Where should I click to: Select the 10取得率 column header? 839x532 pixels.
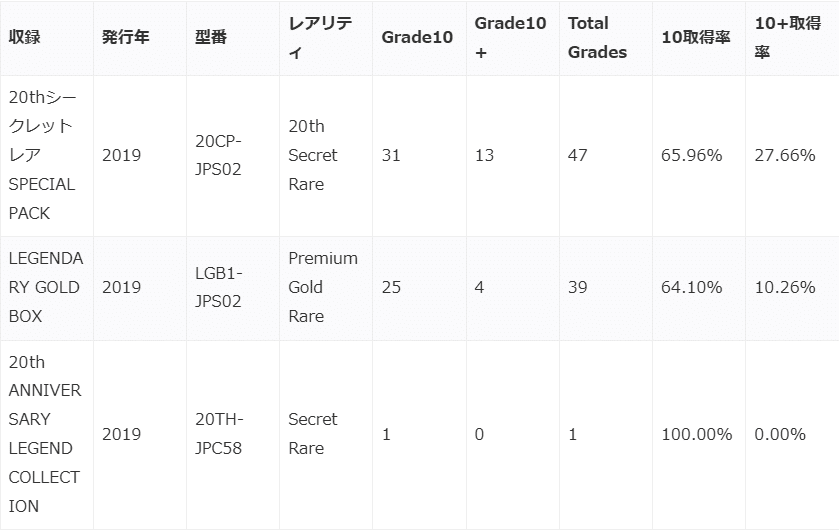click(x=696, y=38)
